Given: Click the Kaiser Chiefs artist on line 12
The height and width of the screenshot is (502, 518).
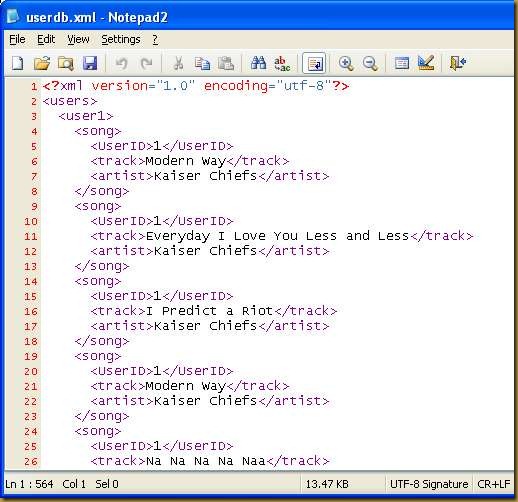Looking at the screenshot, I should 210,251.
